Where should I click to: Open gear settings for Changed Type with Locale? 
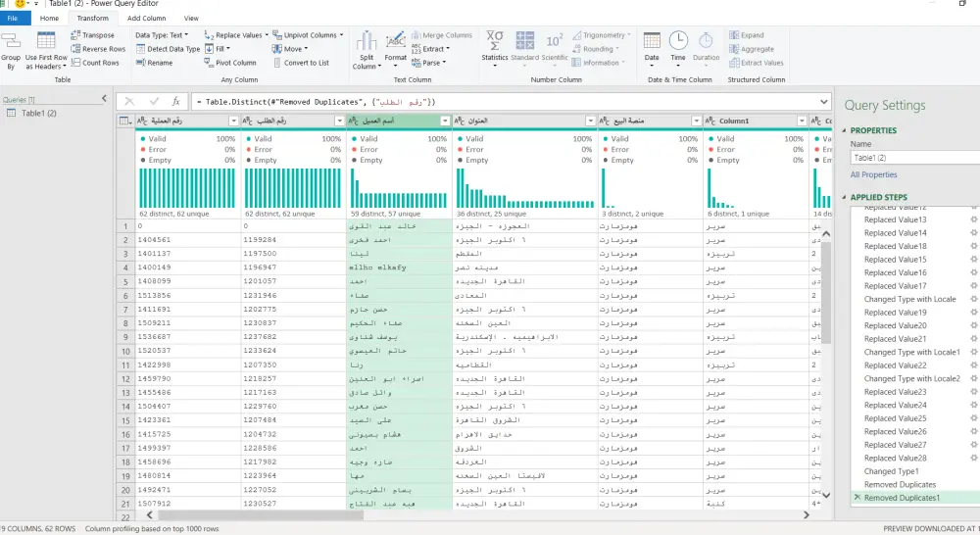click(973, 299)
